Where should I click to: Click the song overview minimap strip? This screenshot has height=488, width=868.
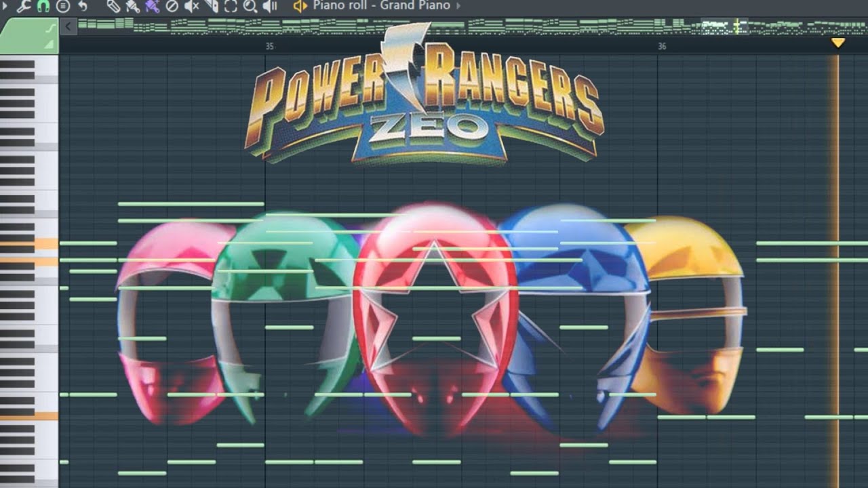[x=473, y=26]
